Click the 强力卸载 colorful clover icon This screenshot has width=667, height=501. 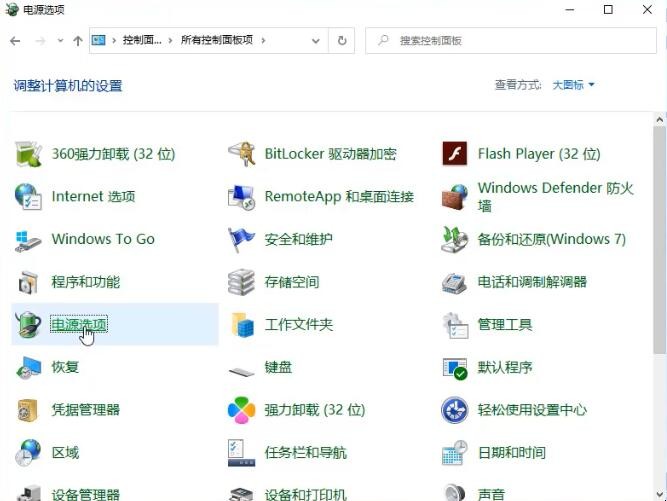(241, 410)
